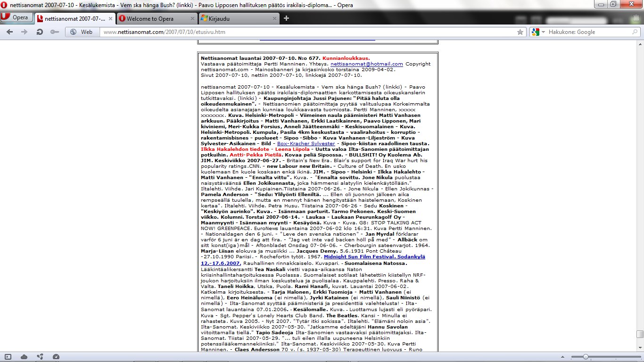Click the nettisanomat@hotmail.com email link
This screenshot has height=362, width=644.
coord(366,64)
